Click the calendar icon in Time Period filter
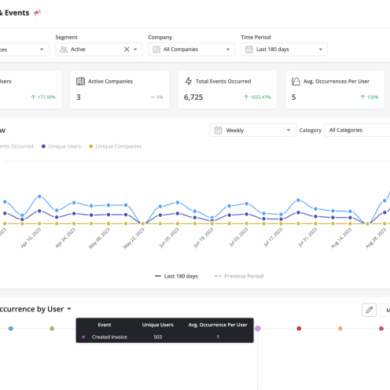The image size is (390, 390). (x=249, y=49)
